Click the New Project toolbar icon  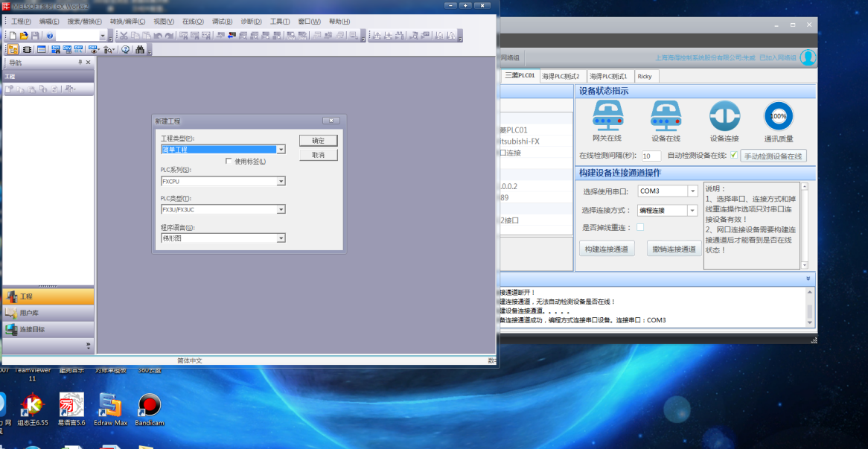[x=14, y=36]
